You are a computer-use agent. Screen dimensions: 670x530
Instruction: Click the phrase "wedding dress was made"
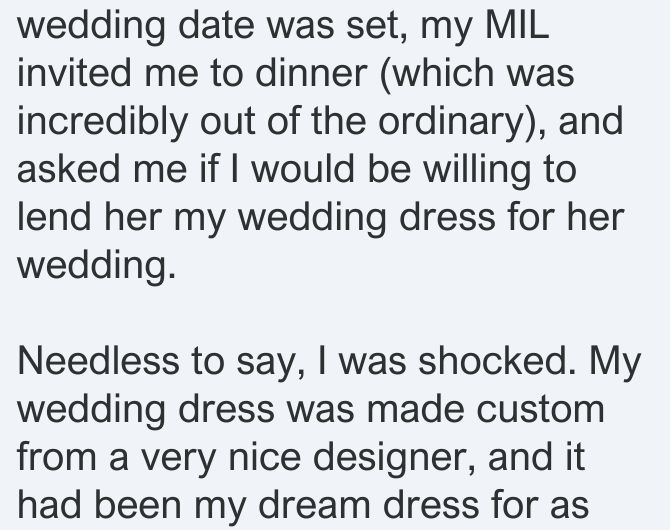(241, 411)
